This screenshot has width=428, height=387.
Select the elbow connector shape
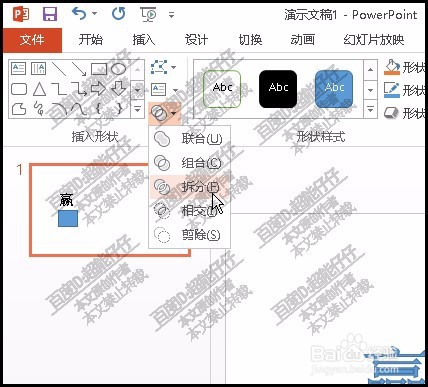tap(59, 89)
